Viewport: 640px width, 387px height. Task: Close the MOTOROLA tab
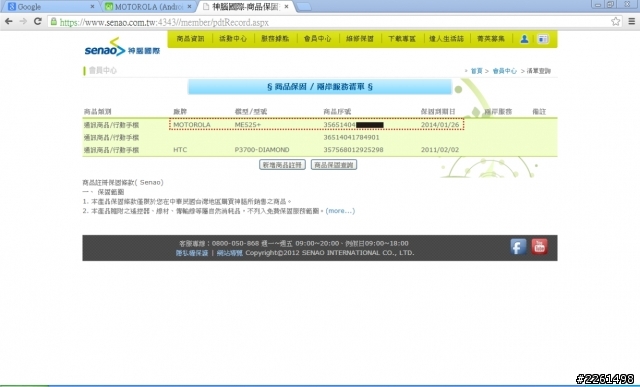[189, 7]
